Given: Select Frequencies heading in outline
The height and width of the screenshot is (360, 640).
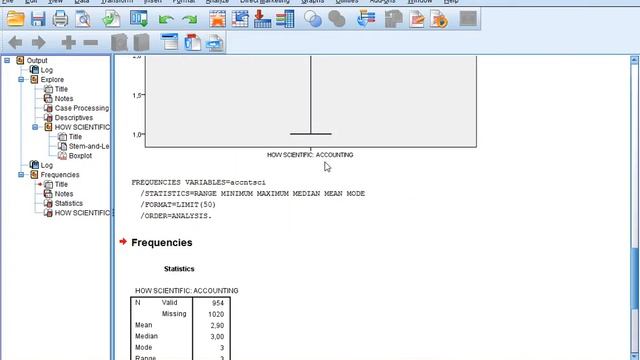Looking at the screenshot, I should [60, 175].
